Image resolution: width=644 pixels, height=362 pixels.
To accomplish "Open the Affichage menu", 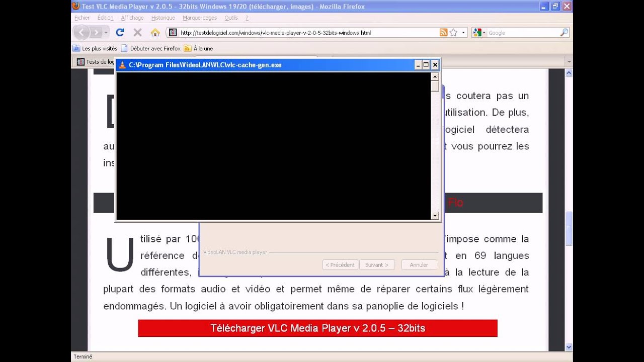I will point(132,18).
